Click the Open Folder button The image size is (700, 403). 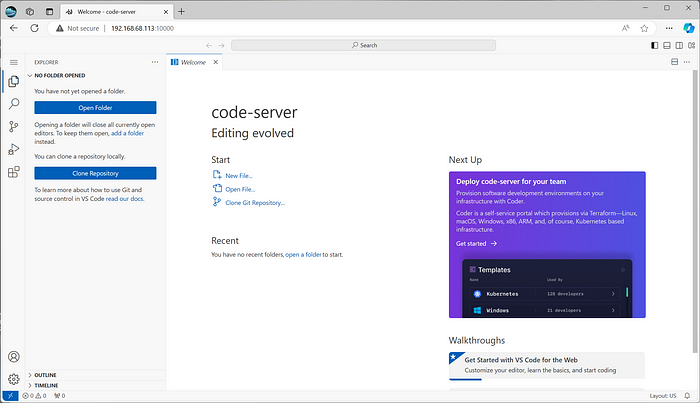click(96, 108)
